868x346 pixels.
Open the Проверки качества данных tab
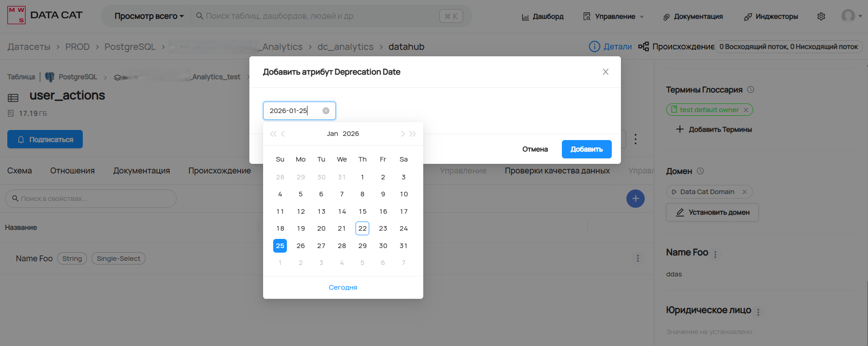(x=557, y=171)
